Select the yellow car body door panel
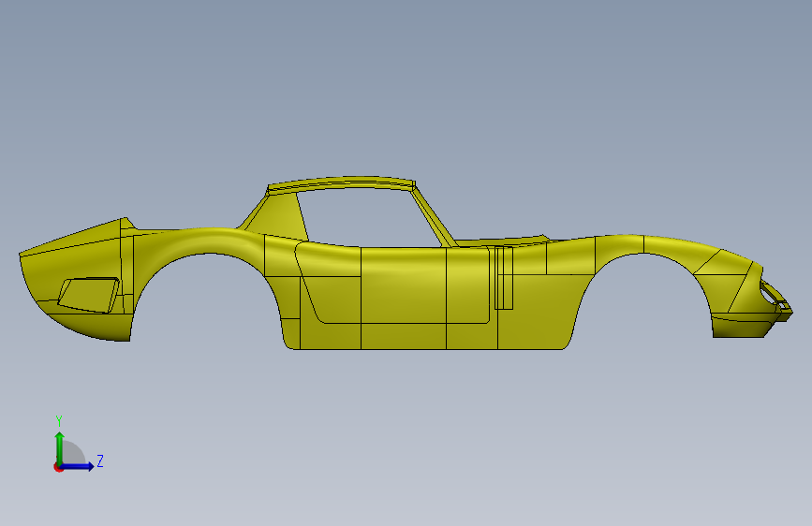812x526 pixels. (x=393, y=285)
